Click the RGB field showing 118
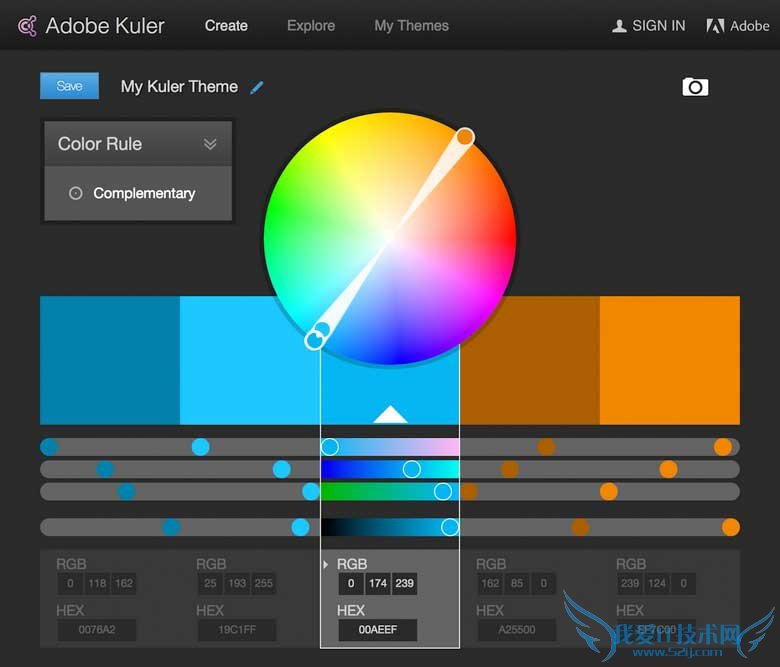This screenshot has width=780, height=667. (x=98, y=583)
